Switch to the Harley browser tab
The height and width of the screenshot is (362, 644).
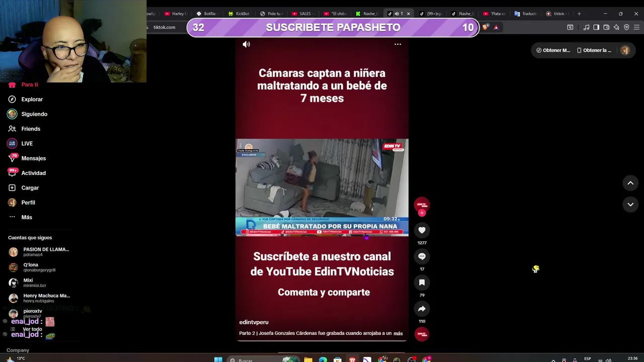pos(175,14)
